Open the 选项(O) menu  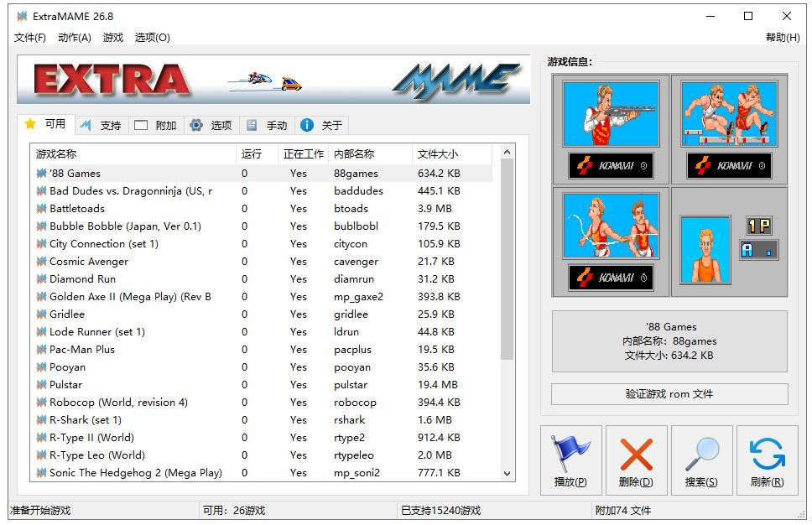click(153, 37)
